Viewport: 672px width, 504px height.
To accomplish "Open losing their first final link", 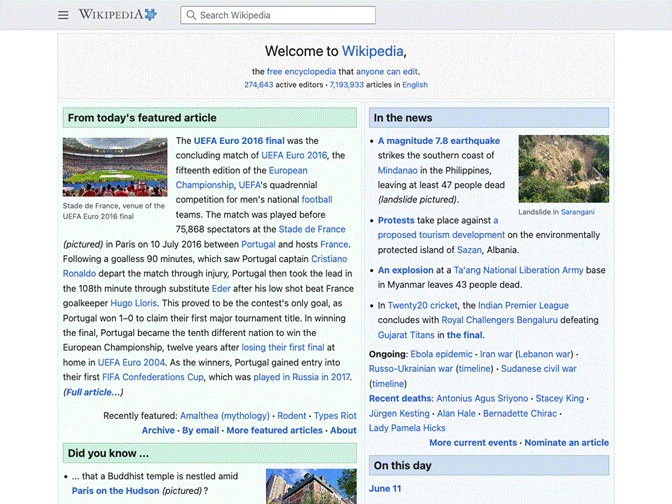I will pyautogui.click(x=283, y=348).
